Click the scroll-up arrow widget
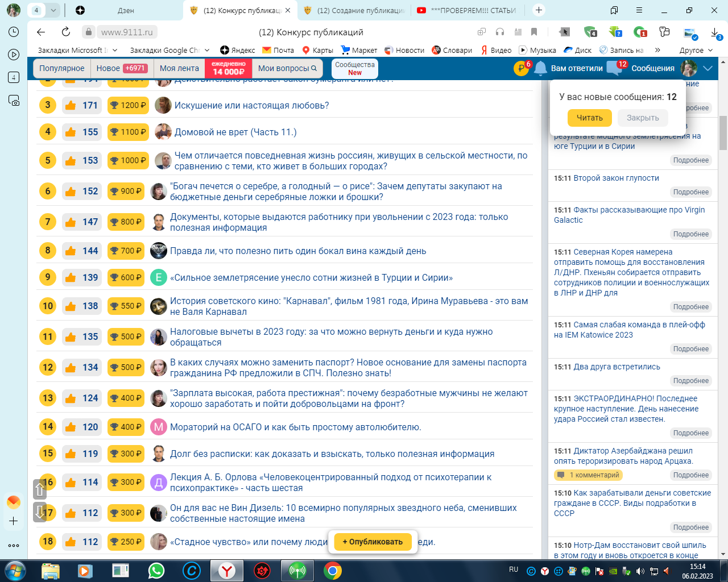The height and width of the screenshot is (582, 728). click(x=40, y=489)
